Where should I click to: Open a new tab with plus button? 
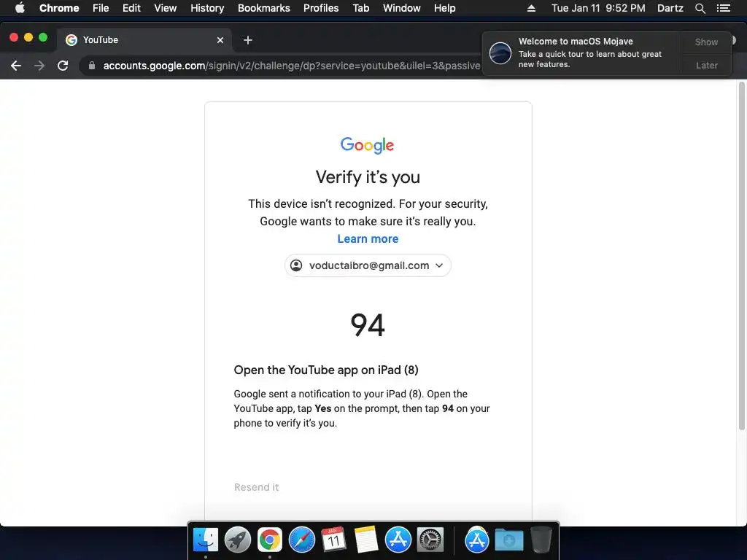point(248,40)
